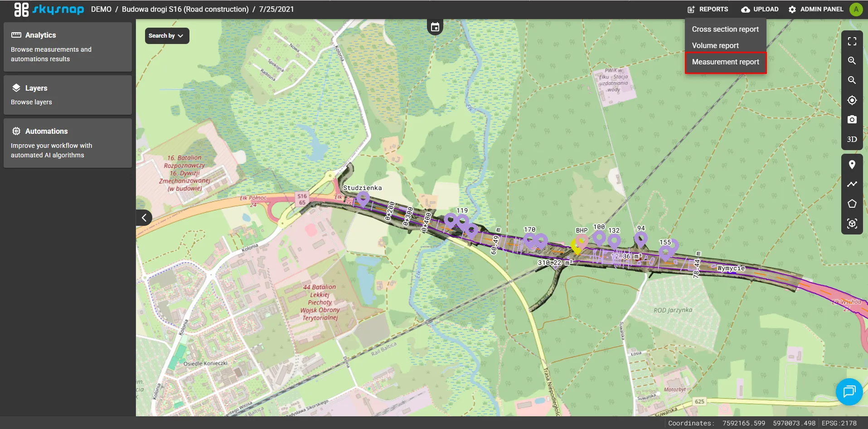Open the Reports dropdown menu
The height and width of the screenshot is (429, 868).
(x=708, y=9)
